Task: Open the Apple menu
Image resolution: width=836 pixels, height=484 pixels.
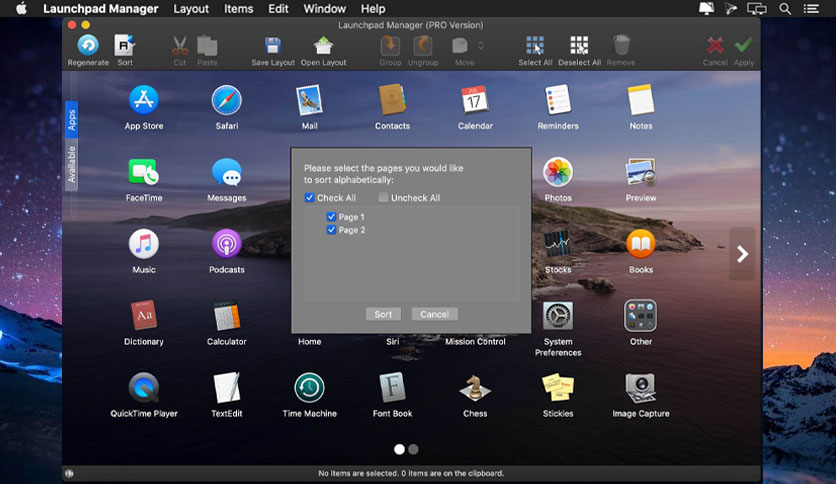Action: point(21,9)
